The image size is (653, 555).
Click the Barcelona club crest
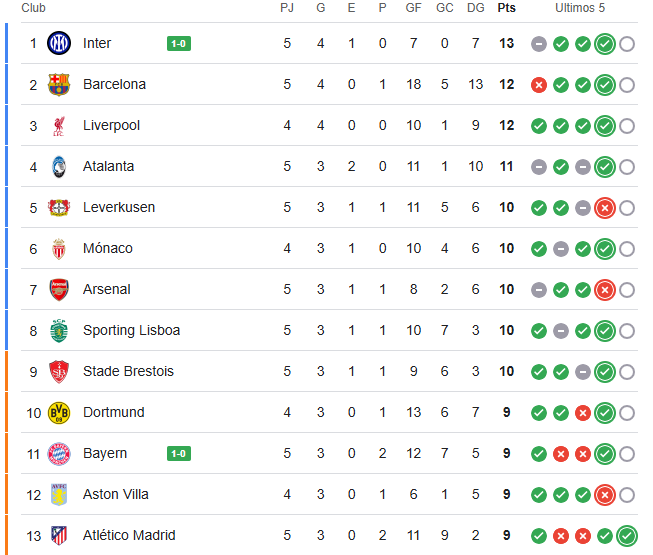click(59, 84)
